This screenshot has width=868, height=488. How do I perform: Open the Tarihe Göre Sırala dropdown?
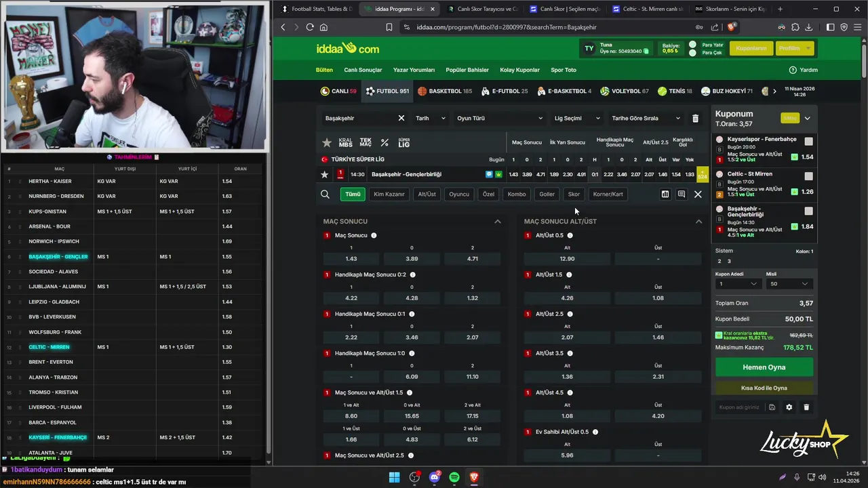coord(646,118)
